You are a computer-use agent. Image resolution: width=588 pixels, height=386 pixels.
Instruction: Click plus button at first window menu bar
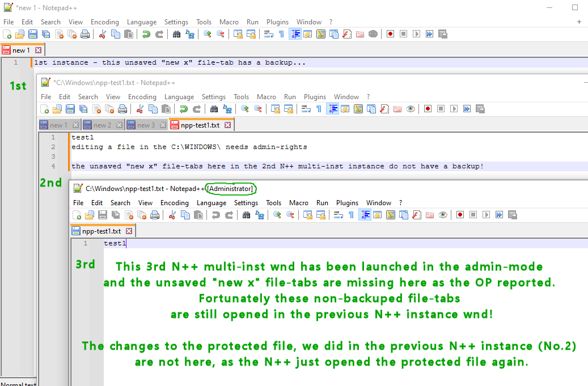coord(579,22)
